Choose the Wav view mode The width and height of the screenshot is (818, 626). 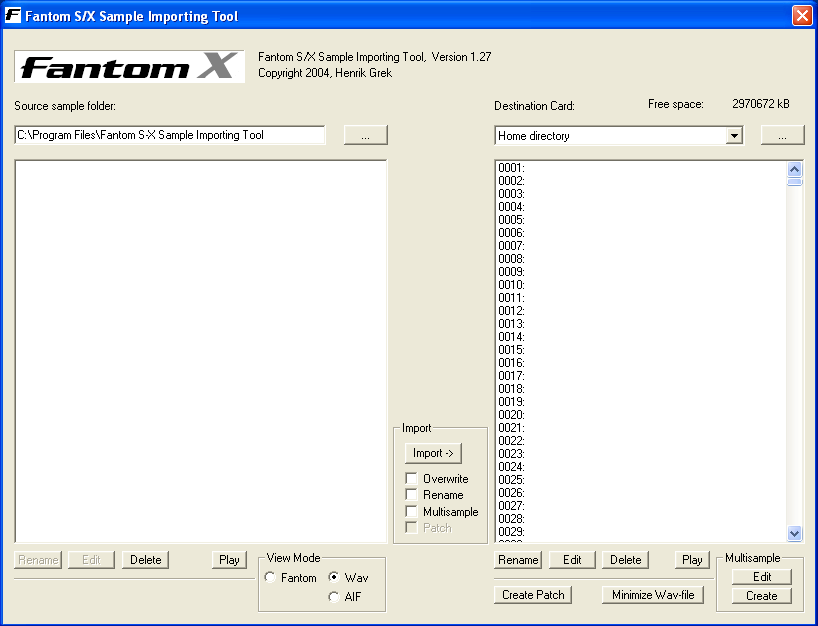click(x=334, y=578)
